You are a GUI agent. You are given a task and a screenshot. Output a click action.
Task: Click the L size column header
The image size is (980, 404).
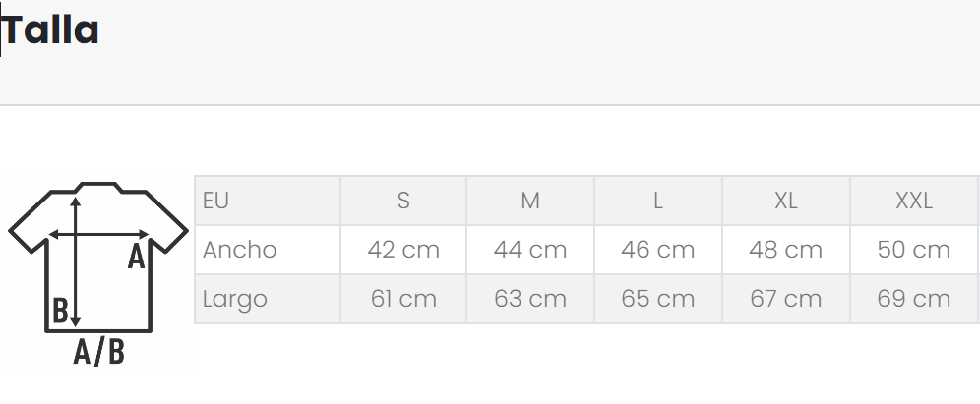tap(657, 201)
